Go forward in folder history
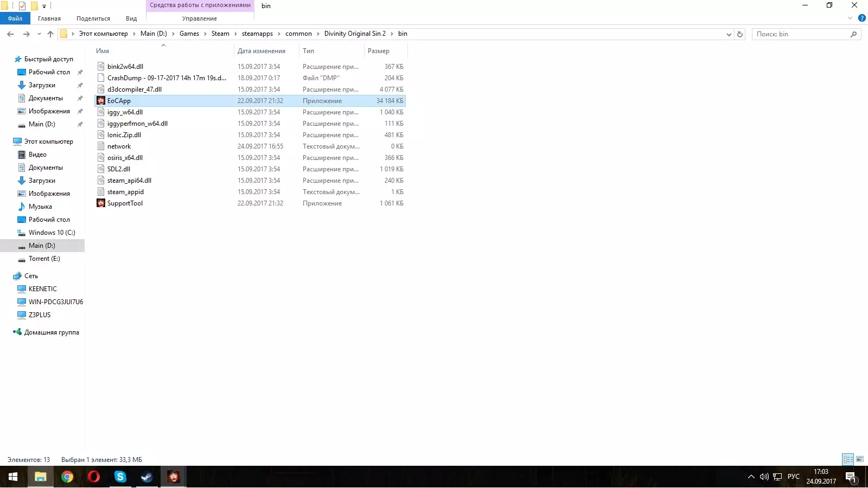The image size is (868, 488). click(26, 34)
